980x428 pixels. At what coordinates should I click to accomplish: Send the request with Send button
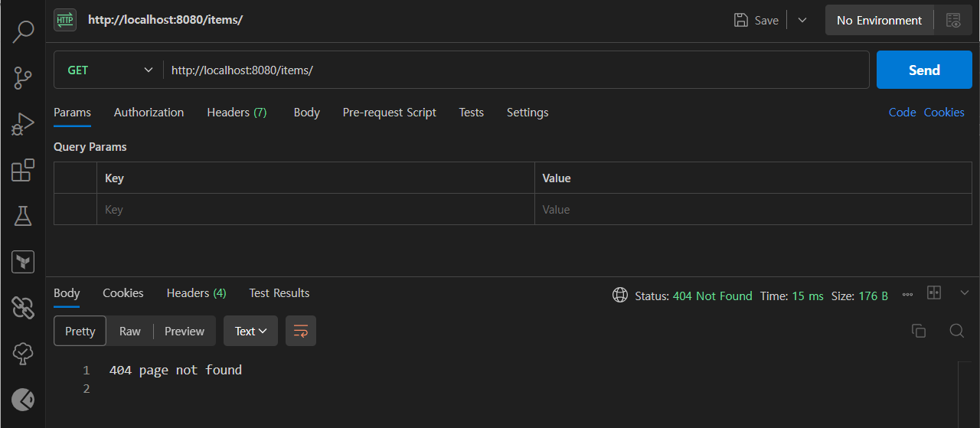924,70
